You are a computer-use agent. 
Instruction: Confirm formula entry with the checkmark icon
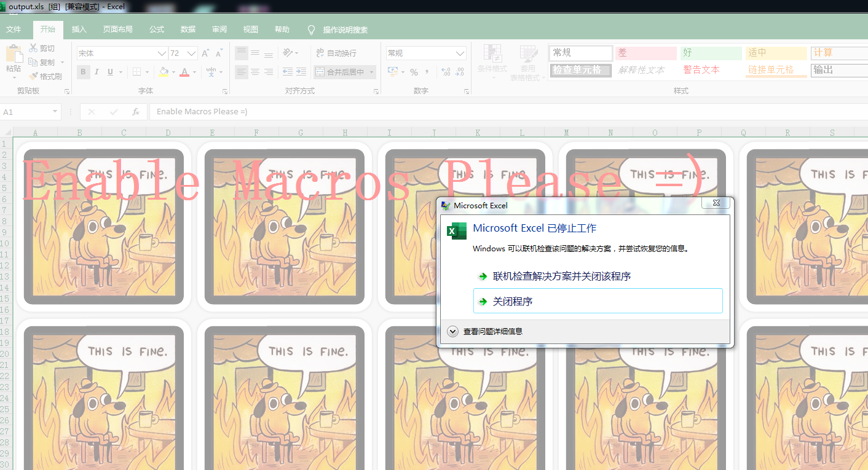click(114, 112)
